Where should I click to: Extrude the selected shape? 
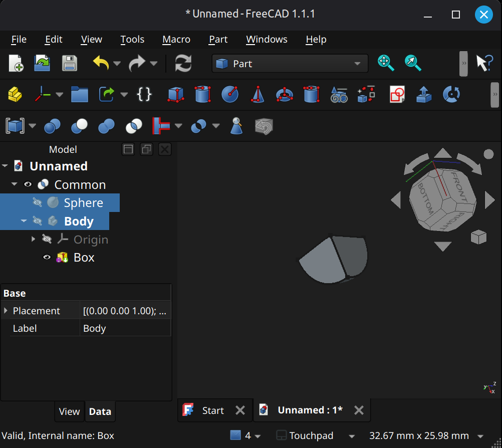(x=424, y=95)
